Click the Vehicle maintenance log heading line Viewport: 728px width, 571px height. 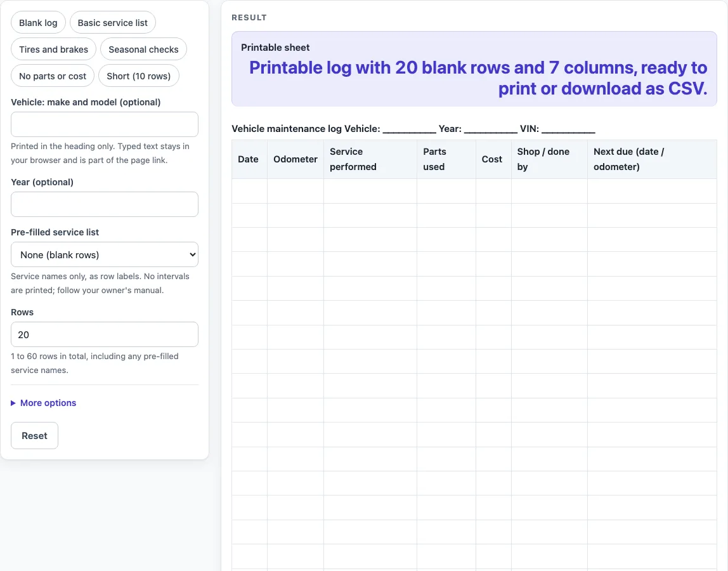click(413, 129)
